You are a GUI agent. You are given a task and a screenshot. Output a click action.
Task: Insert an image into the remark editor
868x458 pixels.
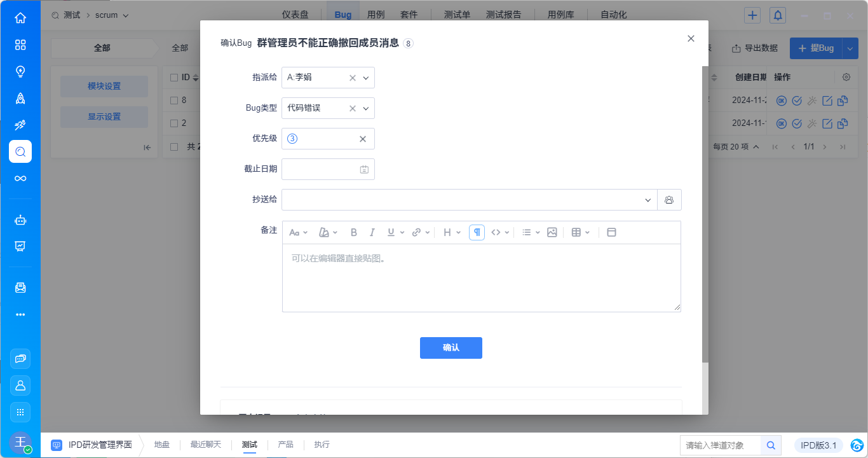pyautogui.click(x=552, y=233)
